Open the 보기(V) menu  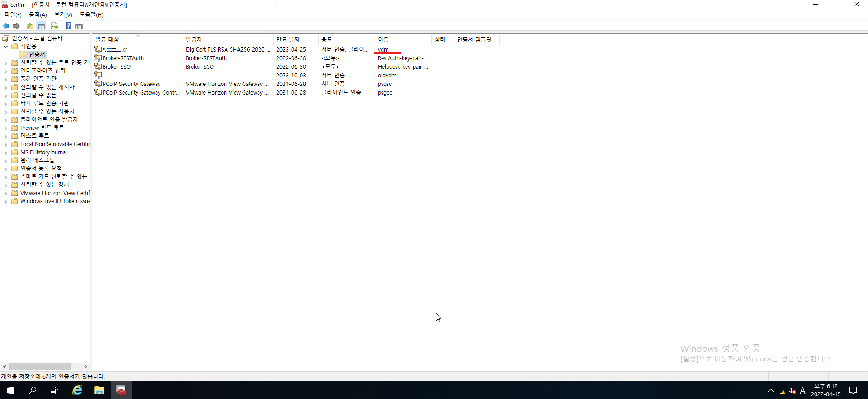63,14
